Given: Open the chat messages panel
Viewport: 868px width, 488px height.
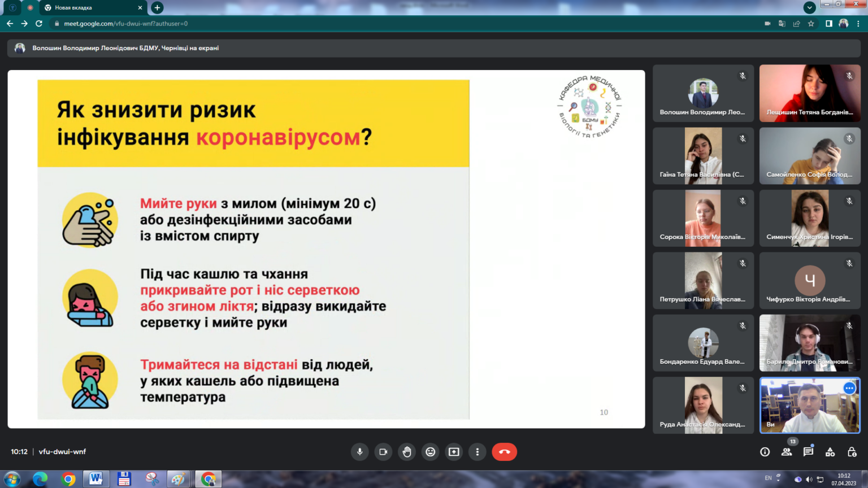Looking at the screenshot, I should pyautogui.click(x=808, y=452).
